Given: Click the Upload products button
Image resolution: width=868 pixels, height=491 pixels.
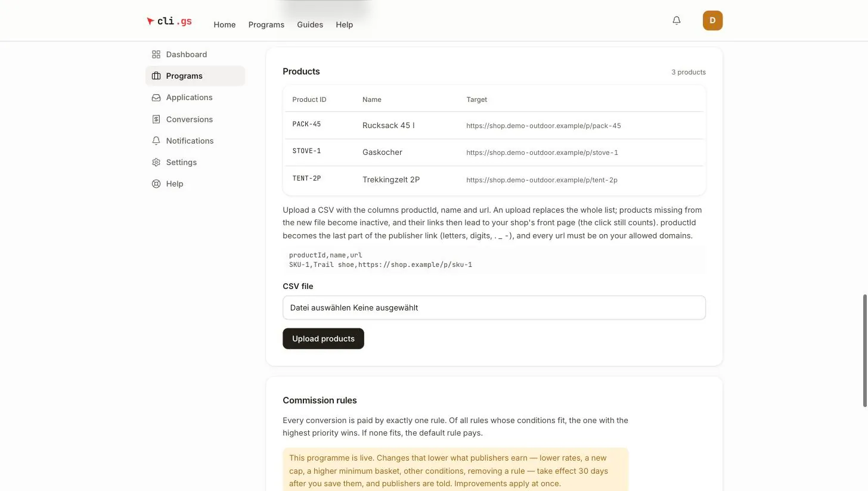Looking at the screenshot, I should click(323, 338).
